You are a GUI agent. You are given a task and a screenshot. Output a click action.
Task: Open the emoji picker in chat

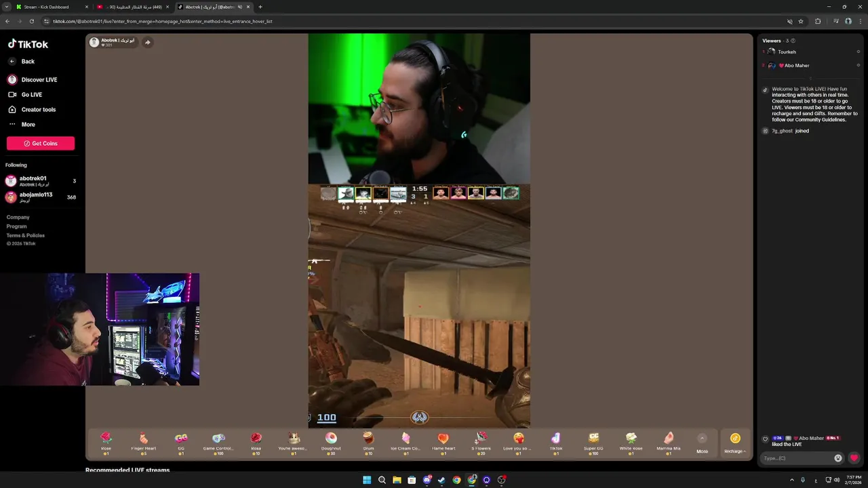click(838, 458)
